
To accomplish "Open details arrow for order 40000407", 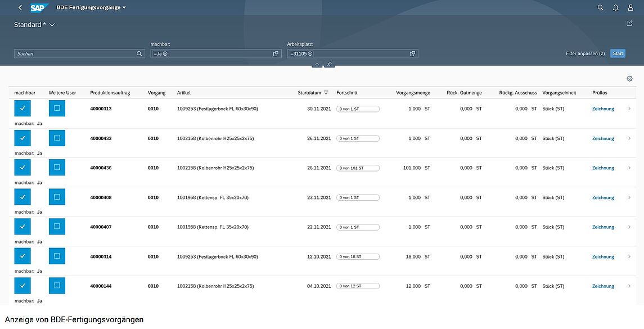I will point(629,227).
